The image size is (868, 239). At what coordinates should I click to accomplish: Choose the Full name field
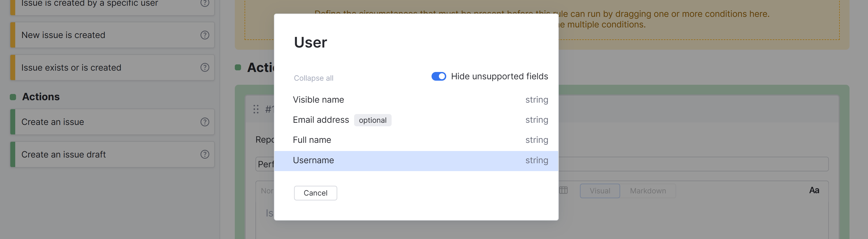point(312,140)
